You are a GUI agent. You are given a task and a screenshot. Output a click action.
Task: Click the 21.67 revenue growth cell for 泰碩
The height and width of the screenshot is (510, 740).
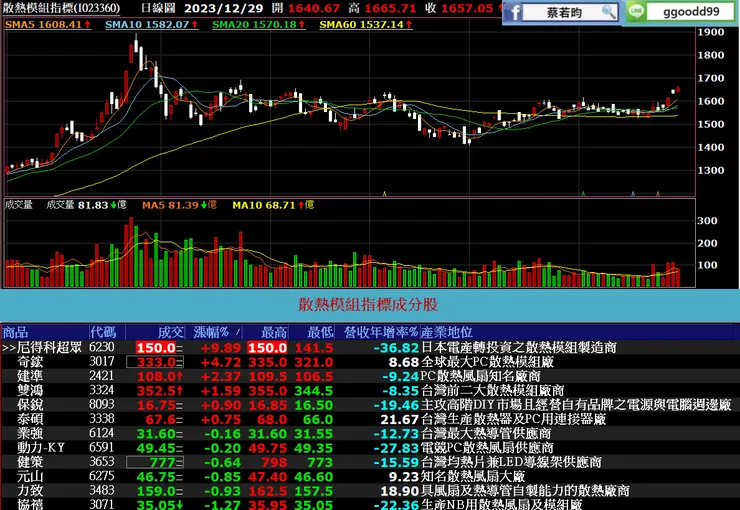point(400,419)
